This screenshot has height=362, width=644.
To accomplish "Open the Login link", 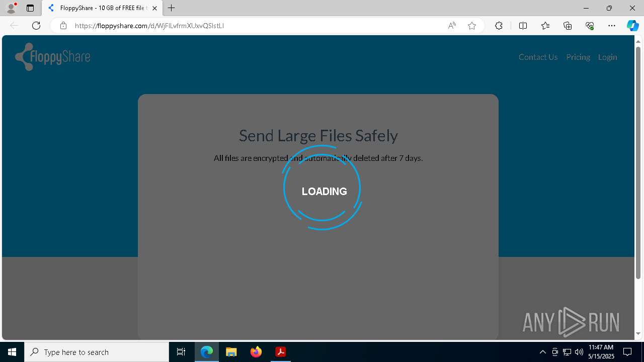I will point(607,57).
